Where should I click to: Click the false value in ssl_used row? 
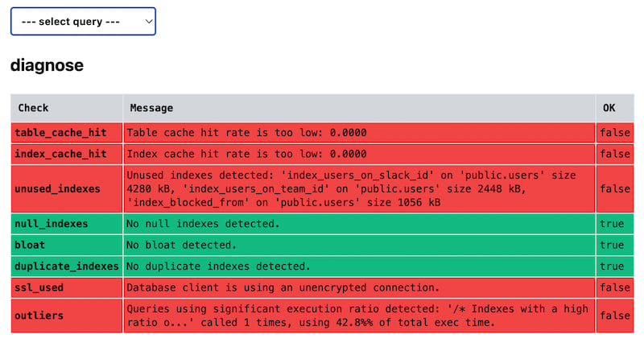[x=615, y=287]
